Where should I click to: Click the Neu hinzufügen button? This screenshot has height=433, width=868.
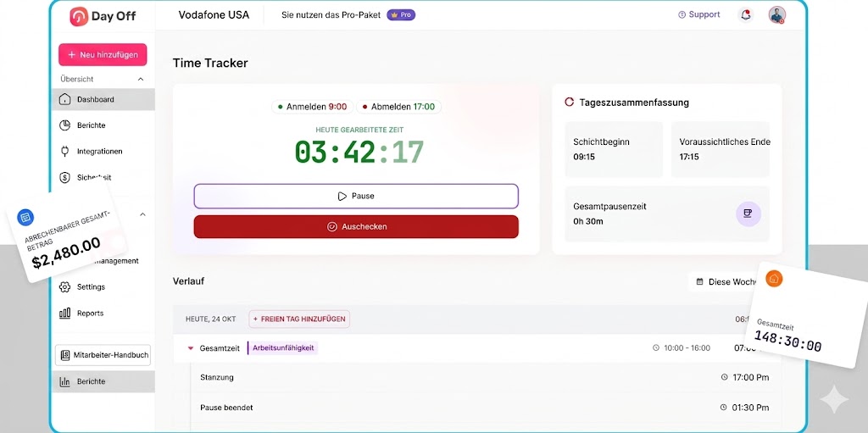pyautogui.click(x=103, y=55)
